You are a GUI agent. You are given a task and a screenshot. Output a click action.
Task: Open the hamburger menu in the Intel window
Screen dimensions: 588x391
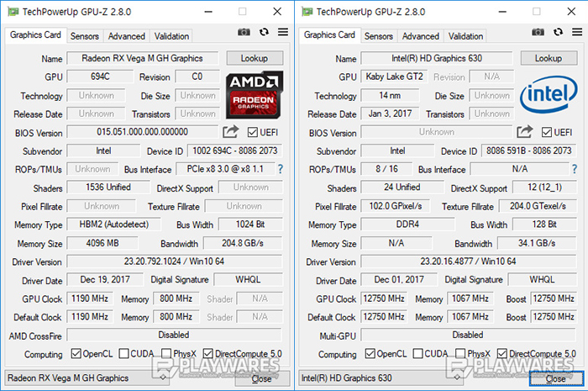coord(577,32)
